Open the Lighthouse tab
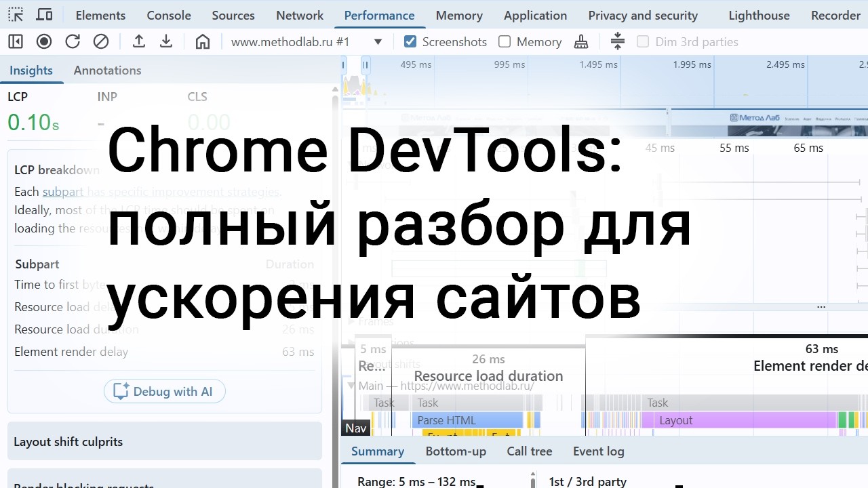The height and width of the screenshot is (488, 868). (759, 15)
